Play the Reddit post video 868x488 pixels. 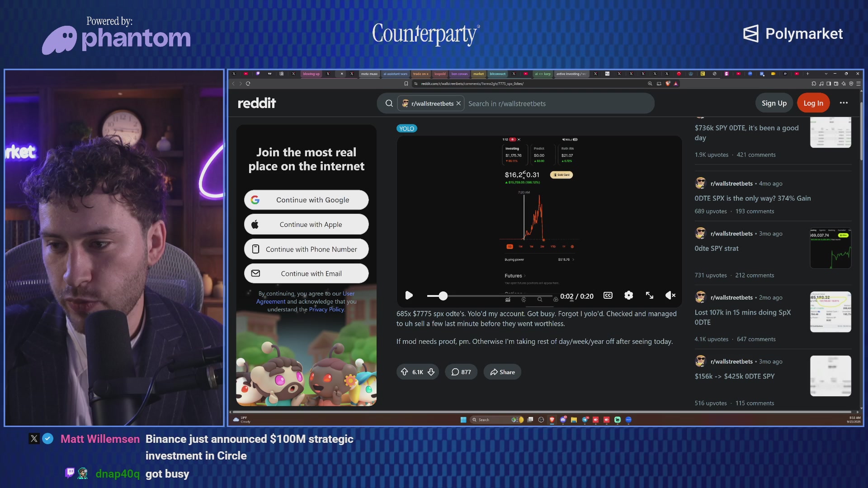tap(409, 296)
